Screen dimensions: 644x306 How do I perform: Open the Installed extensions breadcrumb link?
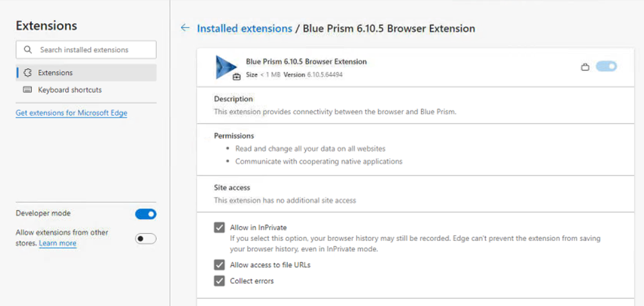(x=244, y=28)
